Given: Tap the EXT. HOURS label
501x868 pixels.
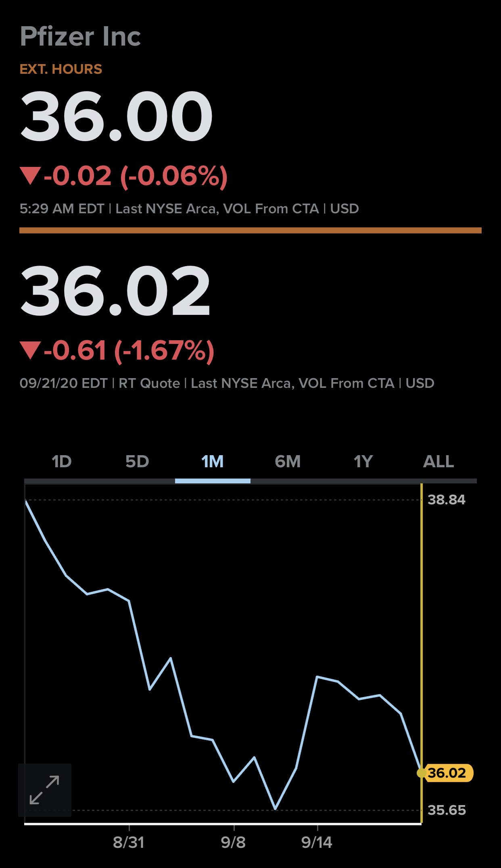Looking at the screenshot, I should (61, 69).
